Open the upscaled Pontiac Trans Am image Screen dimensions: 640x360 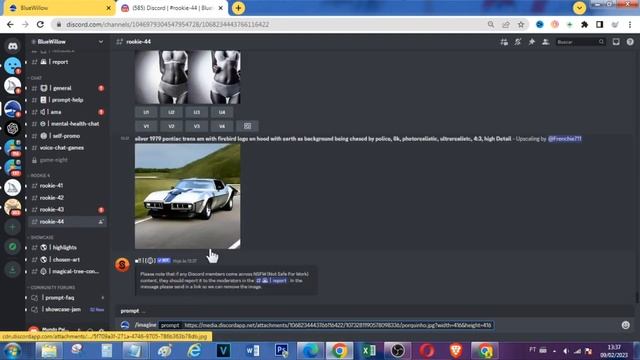tap(187, 196)
